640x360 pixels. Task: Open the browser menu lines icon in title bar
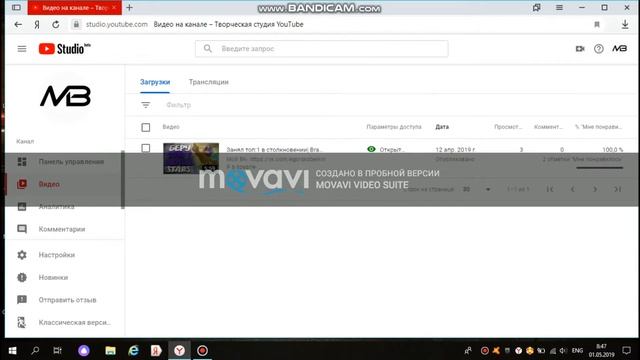pyautogui.click(x=559, y=7)
